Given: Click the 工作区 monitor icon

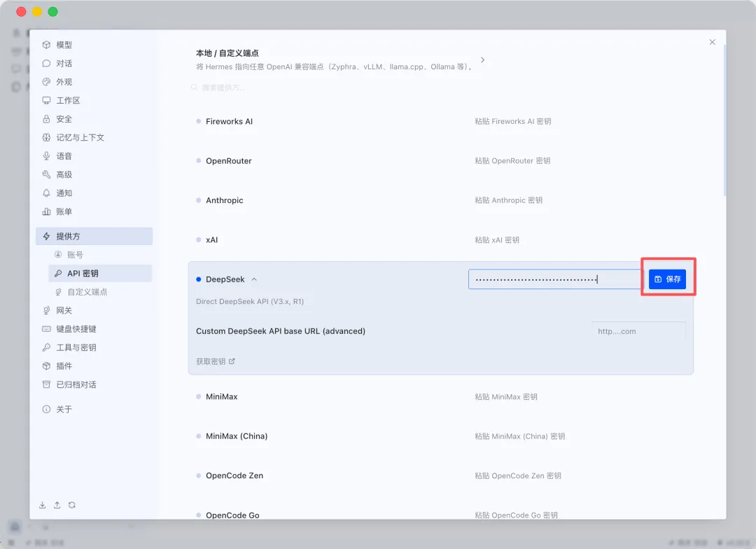Looking at the screenshot, I should point(46,100).
